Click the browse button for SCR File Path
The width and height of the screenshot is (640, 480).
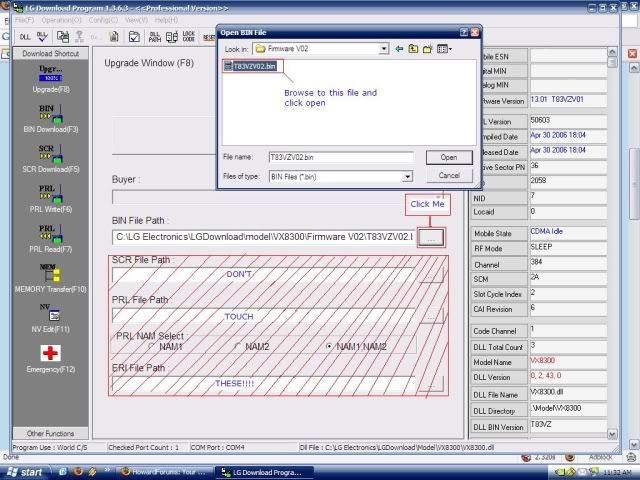click(431, 275)
